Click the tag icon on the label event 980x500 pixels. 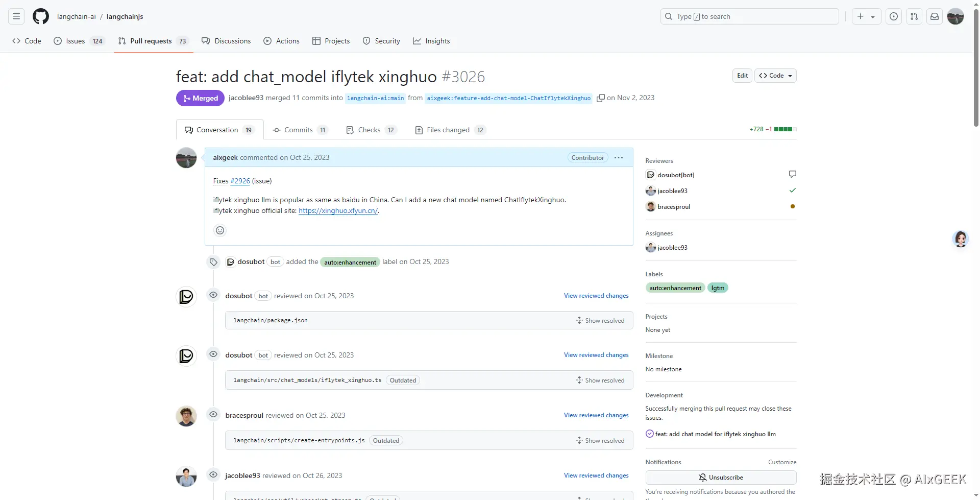point(213,262)
